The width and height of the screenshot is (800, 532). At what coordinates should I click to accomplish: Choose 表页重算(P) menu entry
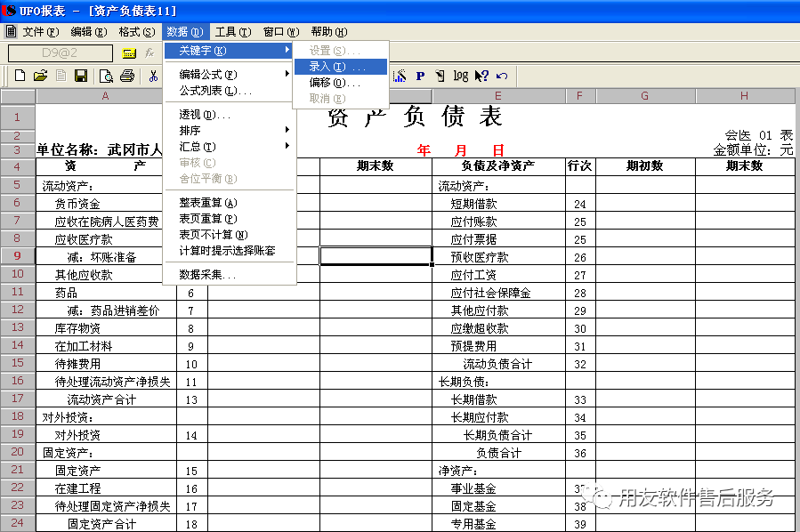[x=229, y=218]
